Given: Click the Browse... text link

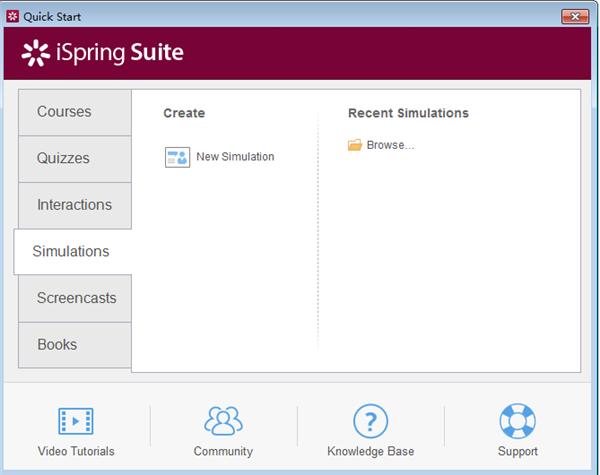Looking at the screenshot, I should (x=390, y=145).
